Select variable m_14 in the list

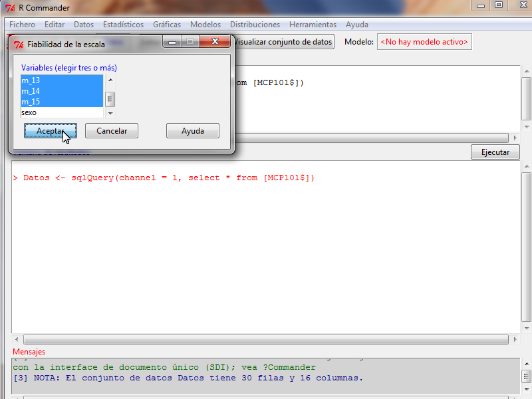(x=61, y=91)
